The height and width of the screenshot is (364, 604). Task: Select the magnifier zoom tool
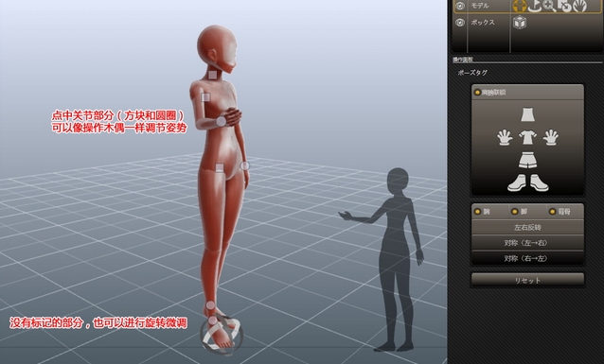tap(549, 6)
